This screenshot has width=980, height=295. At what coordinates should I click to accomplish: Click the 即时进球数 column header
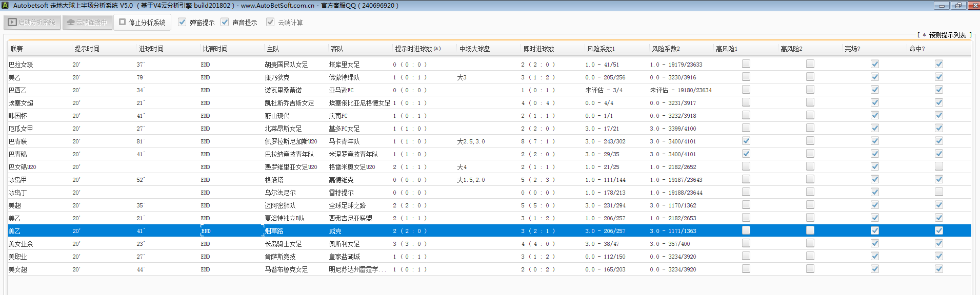coord(538,49)
